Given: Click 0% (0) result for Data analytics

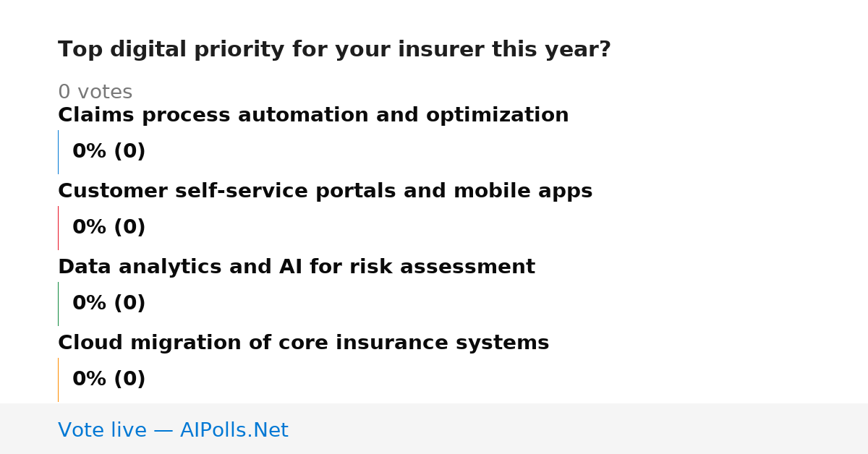Looking at the screenshot, I should click(109, 304).
